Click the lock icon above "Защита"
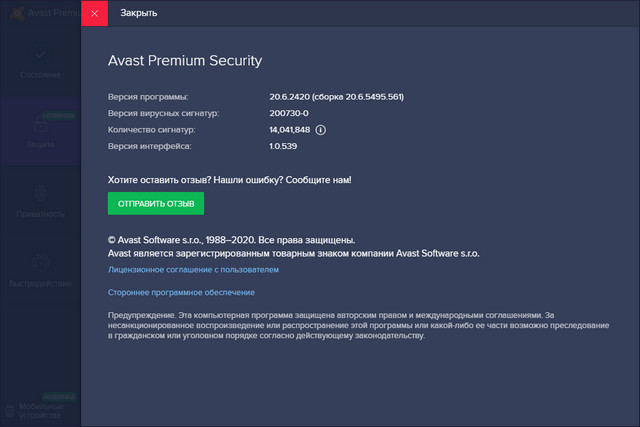 click(x=40, y=126)
